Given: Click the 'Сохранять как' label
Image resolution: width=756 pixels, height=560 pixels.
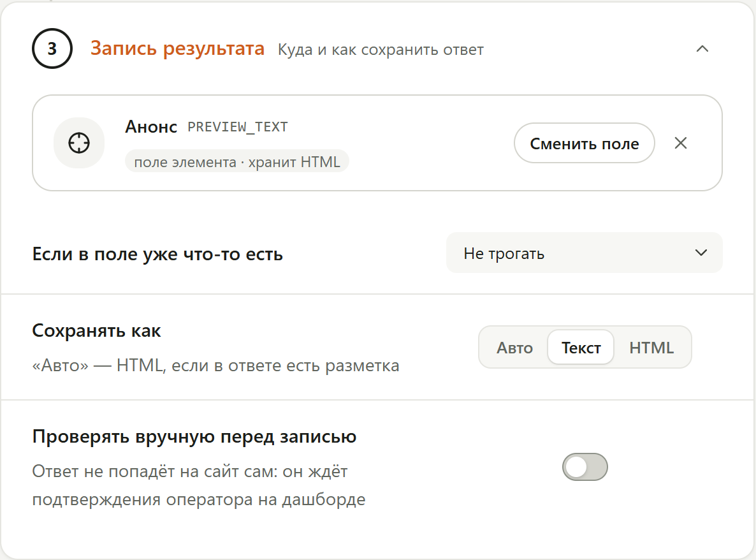Looking at the screenshot, I should pyautogui.click(x=96, y=331).
